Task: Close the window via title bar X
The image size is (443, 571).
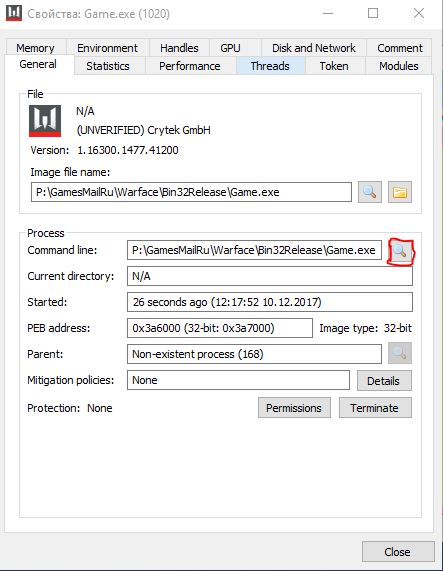Action: 419,13
